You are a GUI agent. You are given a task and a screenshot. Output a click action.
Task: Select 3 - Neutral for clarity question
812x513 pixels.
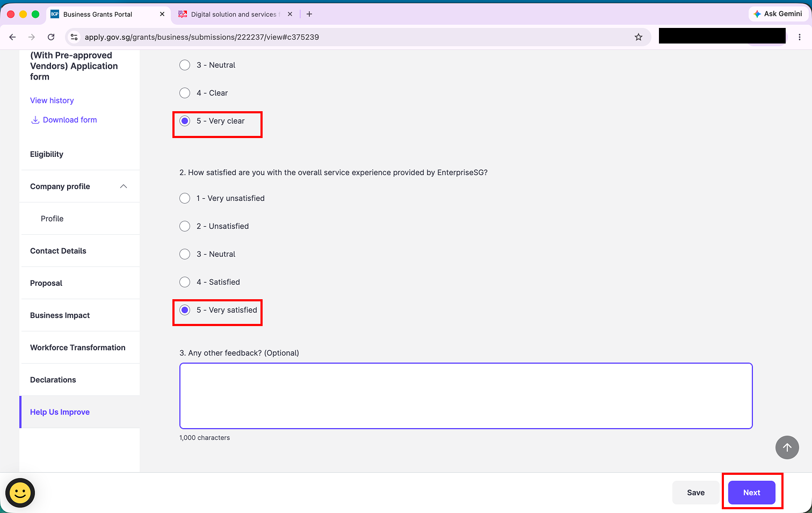[x=185, y=65]
